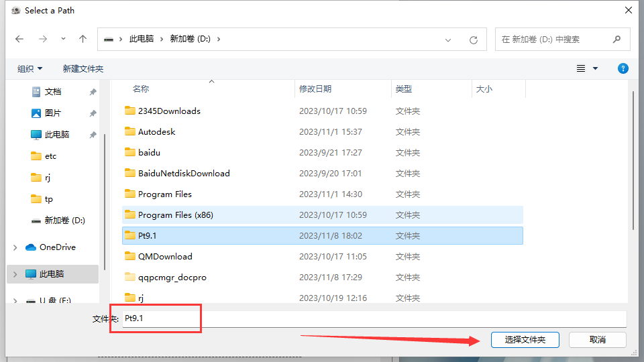The height and width of the screenshot is (362, 644).
Task: Select the Autodesk folder icon
Action: pyautogui.click(x=130, y=132)
